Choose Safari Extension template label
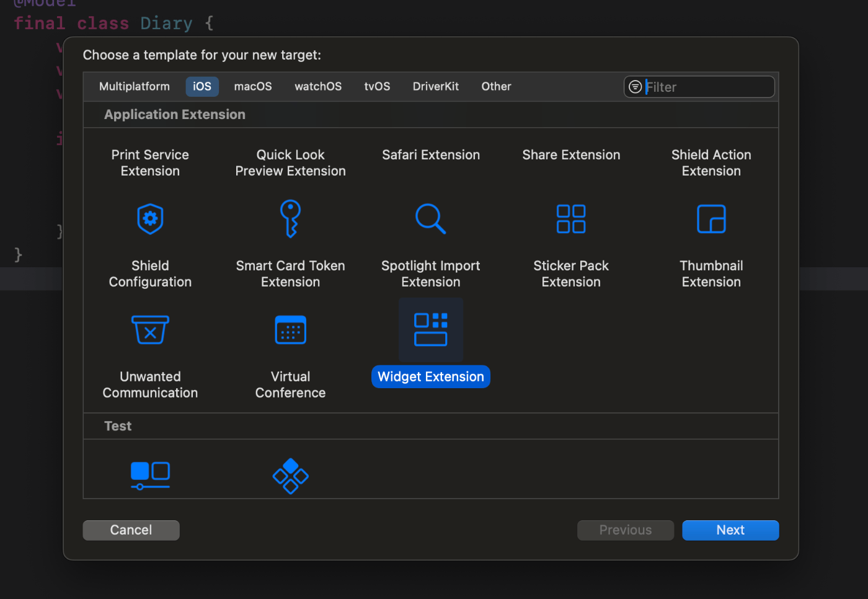Image resolution: width=868 pixels, height=599 pixels. 431,155
